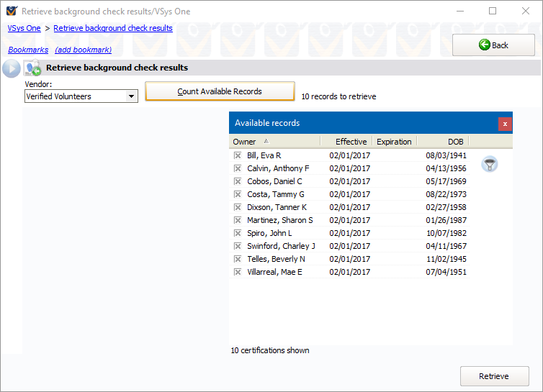Click the Effective column header

click(x=351, y=142)
